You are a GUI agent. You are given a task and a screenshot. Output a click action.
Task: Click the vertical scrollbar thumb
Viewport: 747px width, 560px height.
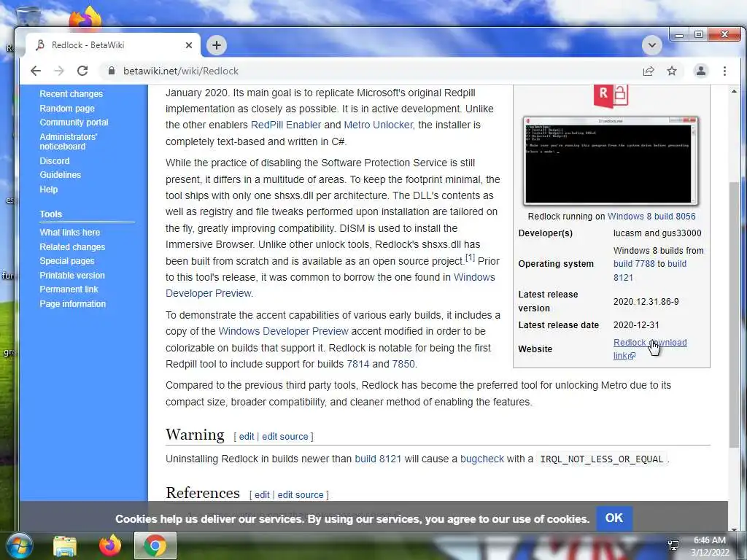coord(734,314)
